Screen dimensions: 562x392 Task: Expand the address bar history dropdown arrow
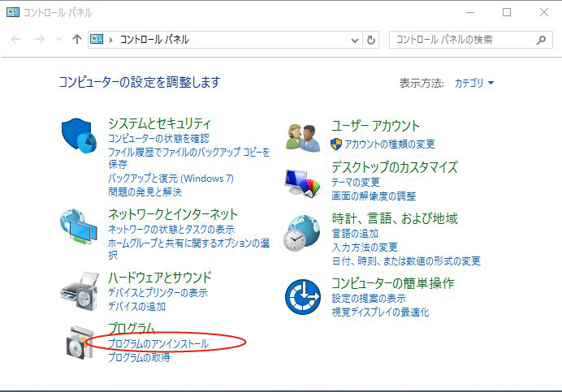pos(355,40)
